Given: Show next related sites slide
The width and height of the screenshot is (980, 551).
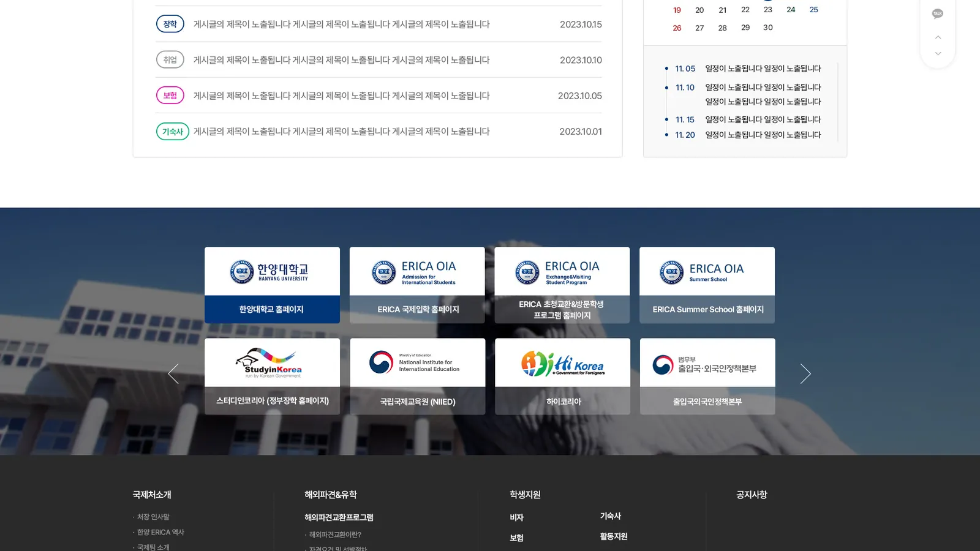Looking at the screenshot, I should pos(805,373).
